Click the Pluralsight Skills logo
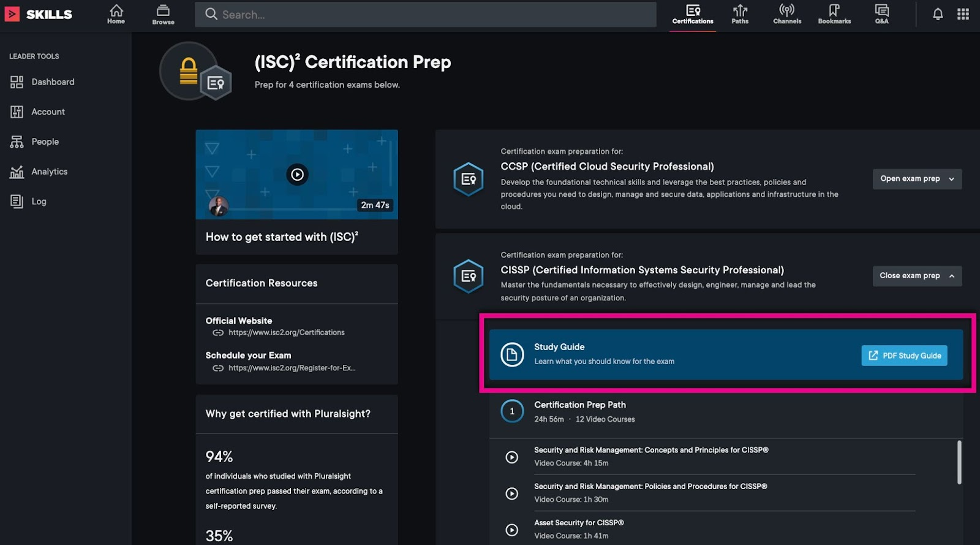 coord(39,14)
